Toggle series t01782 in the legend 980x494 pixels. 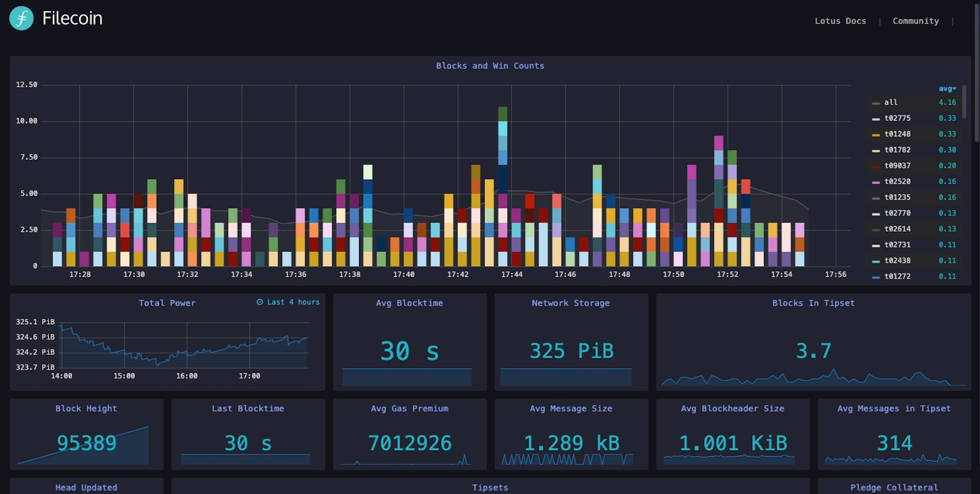[897, 150]
